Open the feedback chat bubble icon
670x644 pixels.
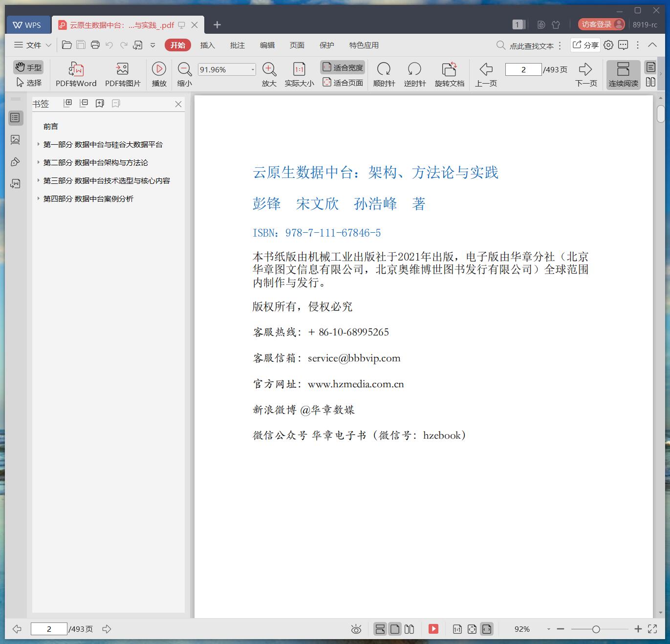point(623,45)
